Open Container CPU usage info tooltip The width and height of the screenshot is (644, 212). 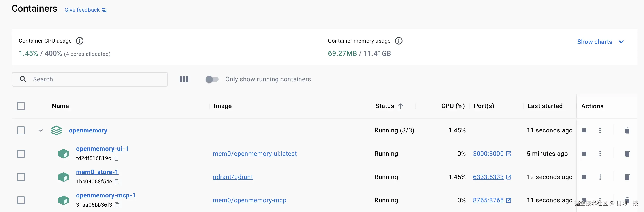tap(79, 41)
